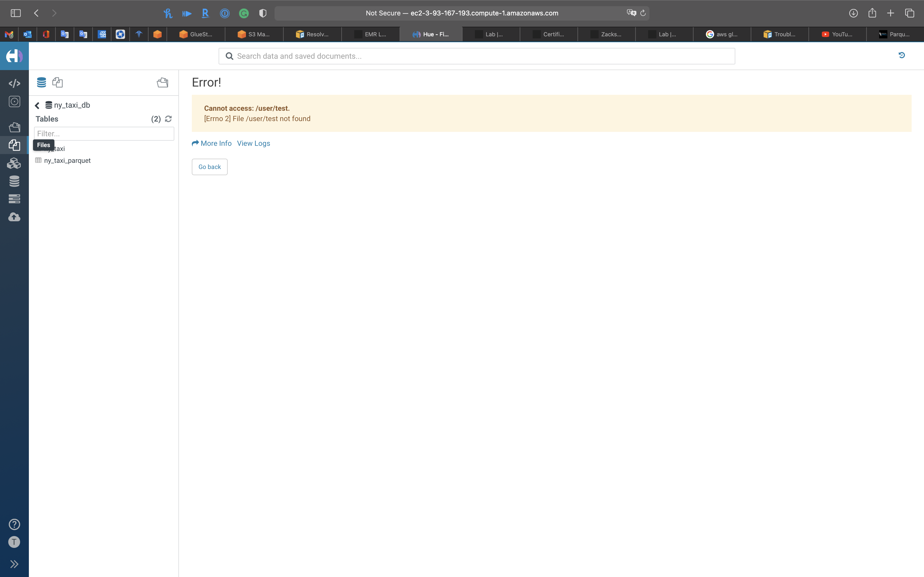
Task: Open the View Logs link
Action: 253,143
